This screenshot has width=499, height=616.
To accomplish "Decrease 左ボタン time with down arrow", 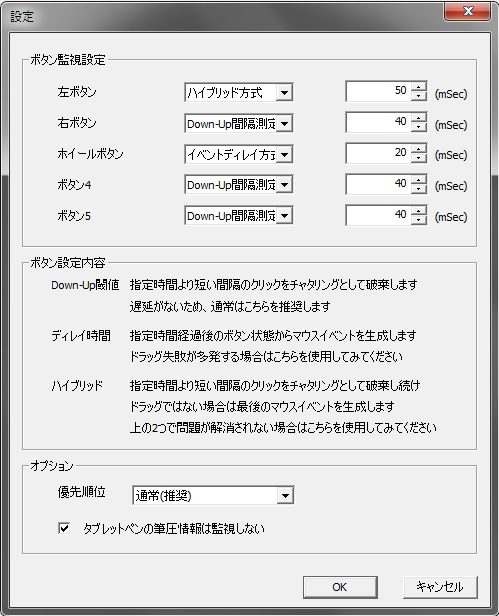I will pyautogui.click(x=419, y=96).
